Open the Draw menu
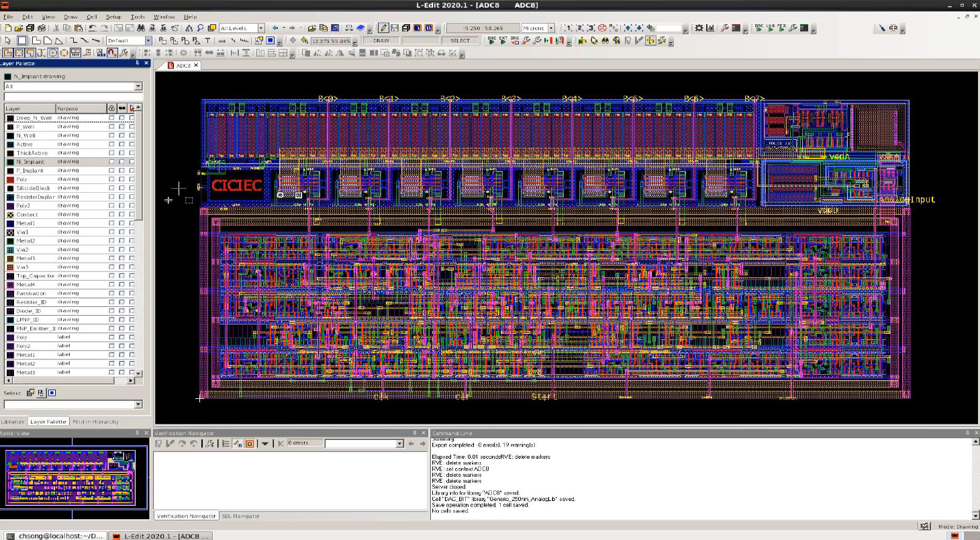 point(70,16)
